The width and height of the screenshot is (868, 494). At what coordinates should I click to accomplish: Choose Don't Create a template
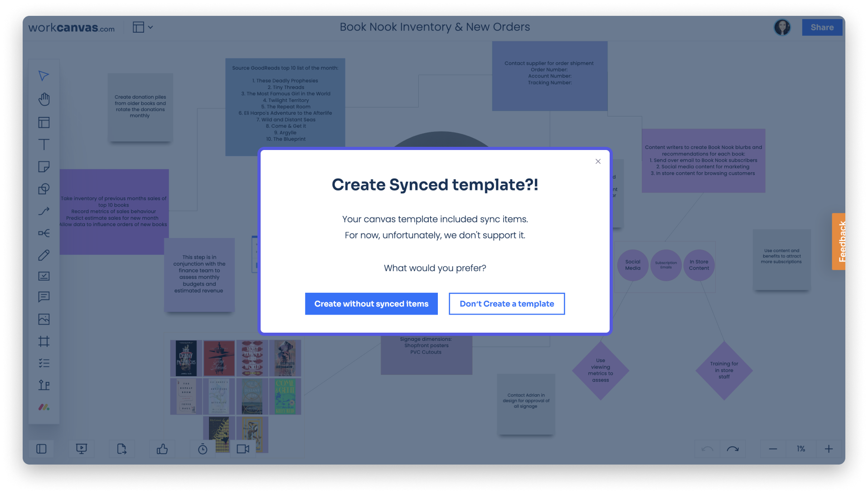[507, 304]
